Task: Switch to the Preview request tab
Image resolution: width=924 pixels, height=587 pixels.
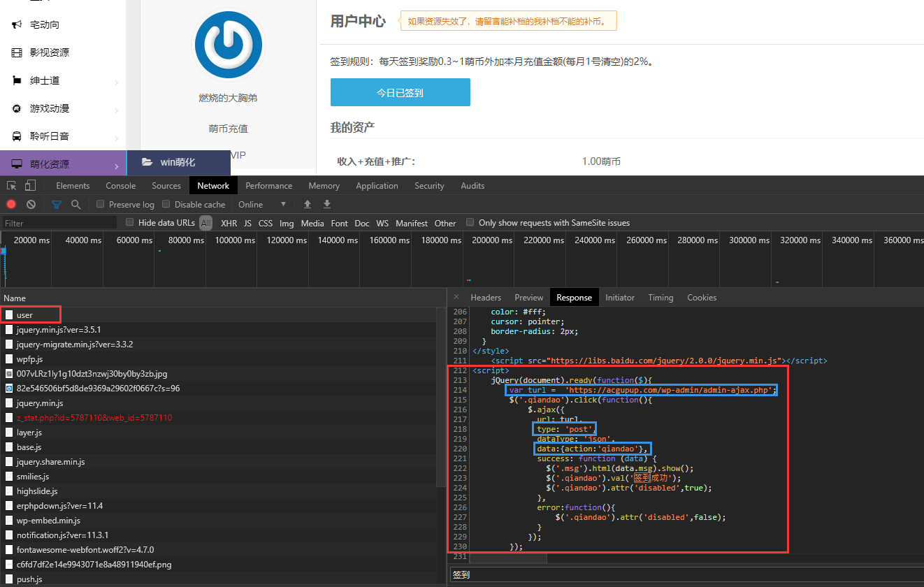Action: 529,297
